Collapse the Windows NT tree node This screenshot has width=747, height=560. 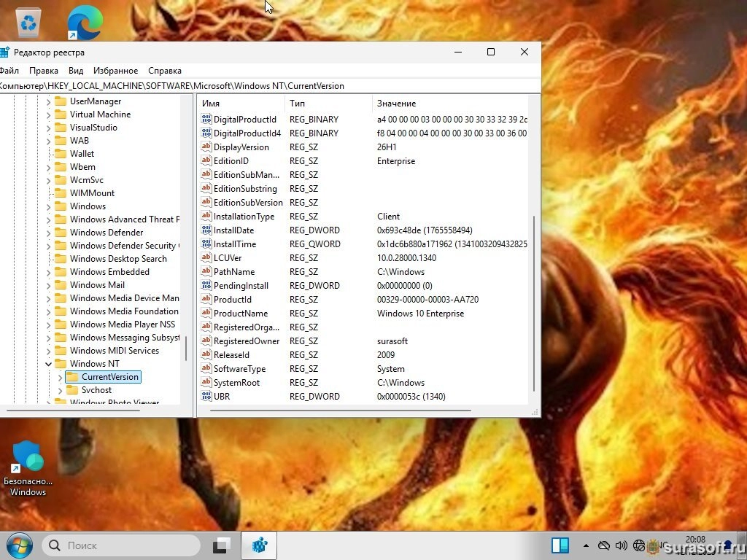coord(48,364)
